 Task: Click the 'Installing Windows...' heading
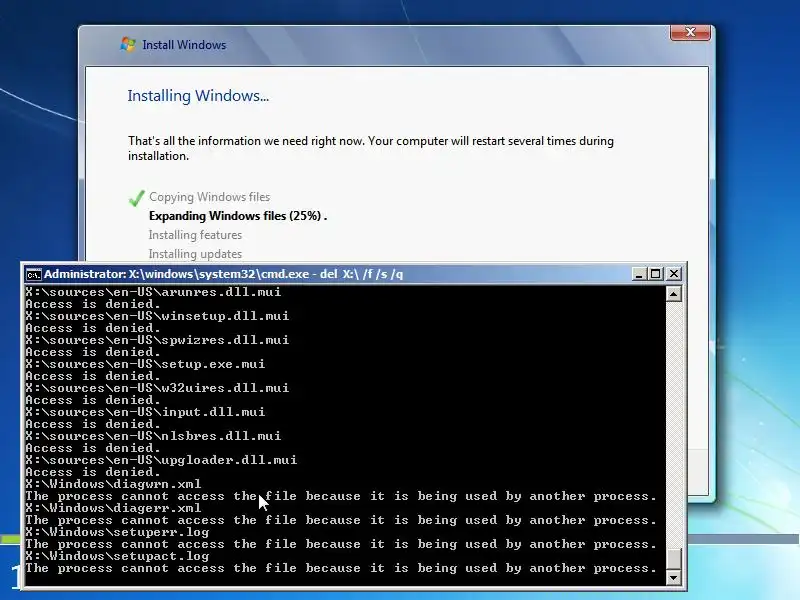tap(198, 96)
